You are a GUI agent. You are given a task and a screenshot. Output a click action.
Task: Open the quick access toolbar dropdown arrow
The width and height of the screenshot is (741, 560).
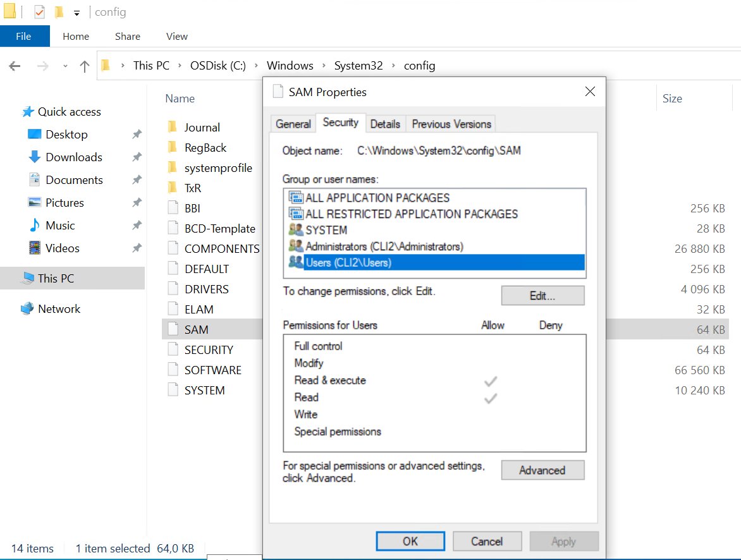[x=77, y=13]
